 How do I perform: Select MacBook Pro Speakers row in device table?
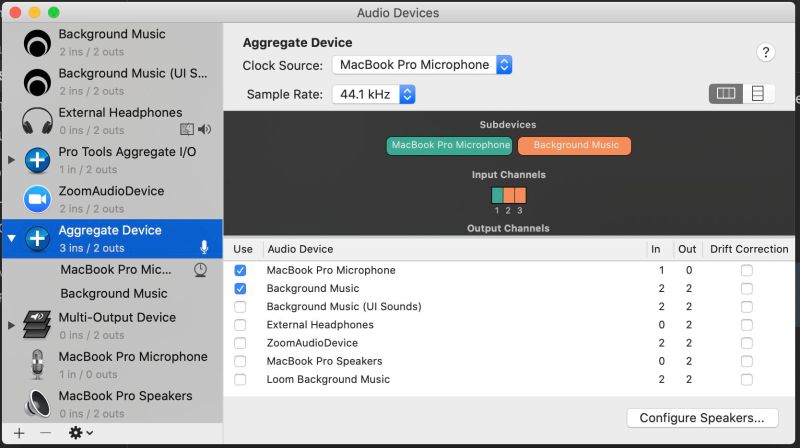pyautogui.click(x=509, y=361)
